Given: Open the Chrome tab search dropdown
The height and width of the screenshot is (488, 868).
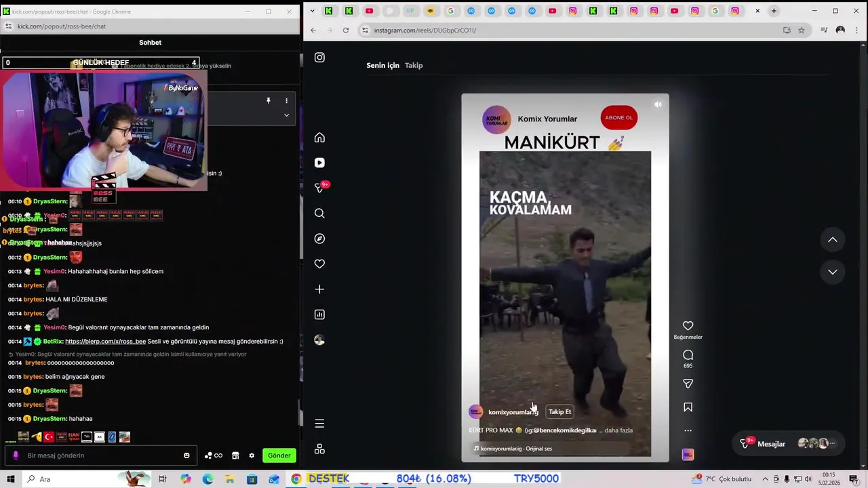Looking at the screenshot, I should [312, 11].
